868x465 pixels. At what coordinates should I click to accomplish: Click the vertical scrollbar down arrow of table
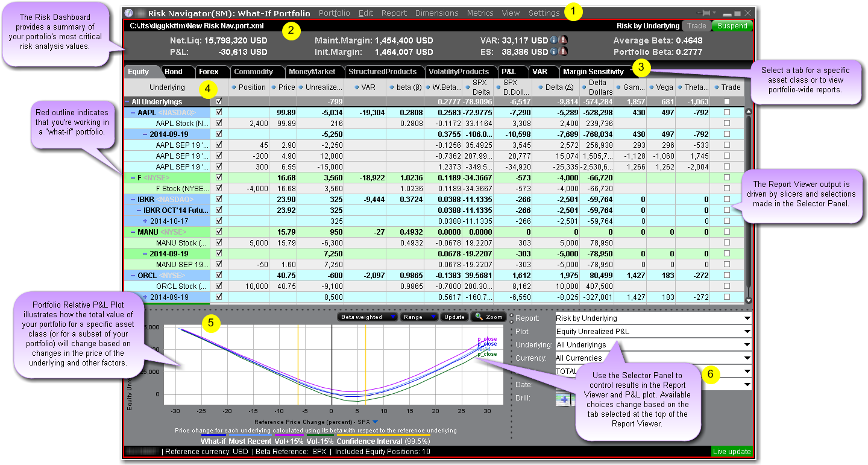coord(749,300)
